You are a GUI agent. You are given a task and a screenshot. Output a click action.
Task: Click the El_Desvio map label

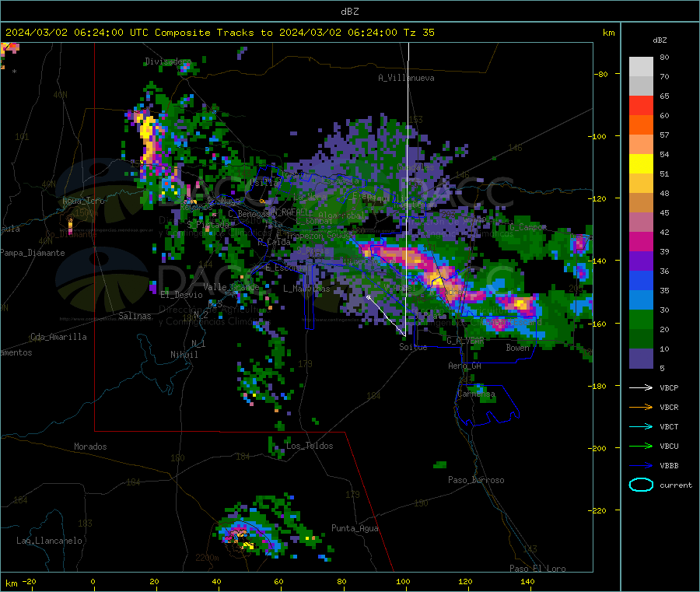coord(182,295)
